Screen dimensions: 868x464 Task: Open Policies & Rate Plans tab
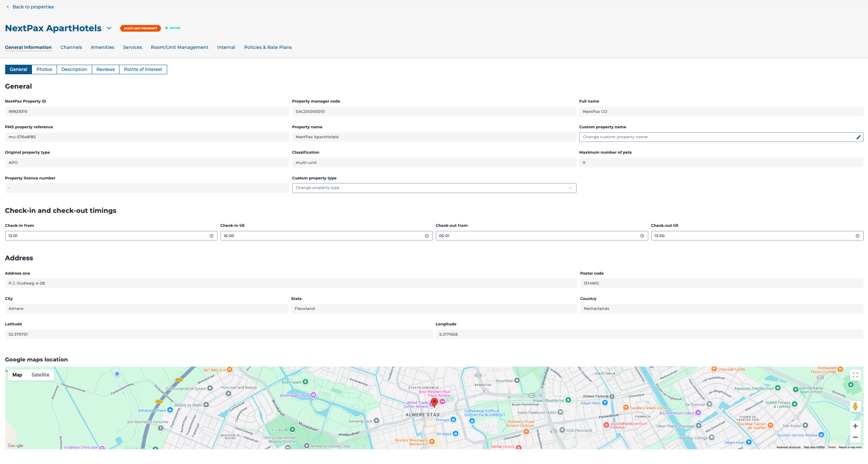(x=268, y=47)
